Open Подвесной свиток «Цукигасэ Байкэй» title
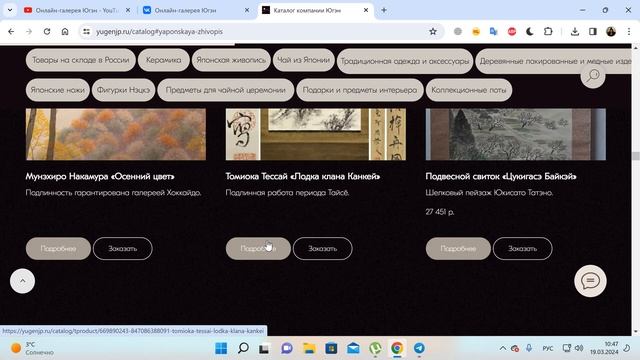 [501, 176]
